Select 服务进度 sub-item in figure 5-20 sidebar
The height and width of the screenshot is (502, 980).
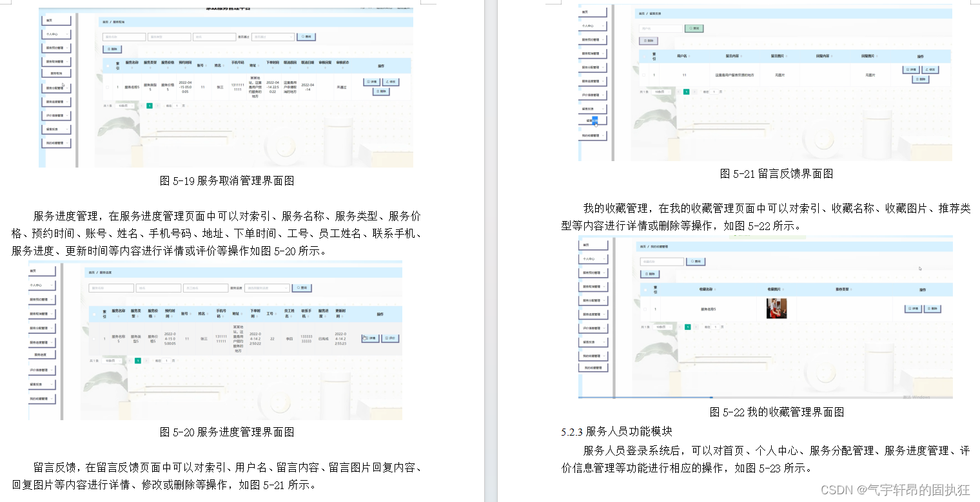tap(42, 355)
